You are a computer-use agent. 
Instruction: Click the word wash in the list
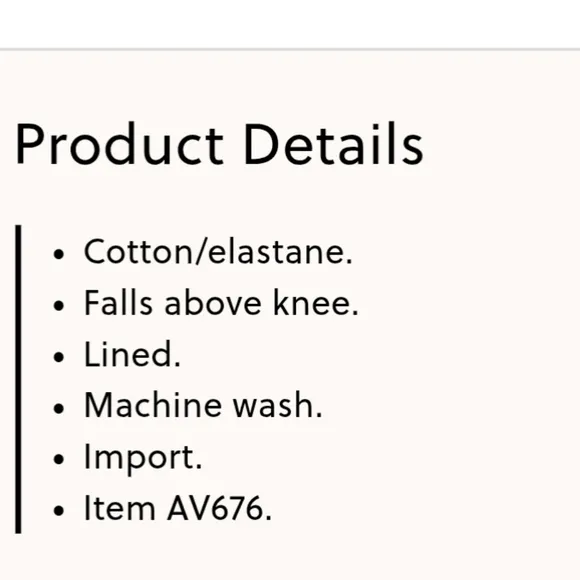(277, 405)
